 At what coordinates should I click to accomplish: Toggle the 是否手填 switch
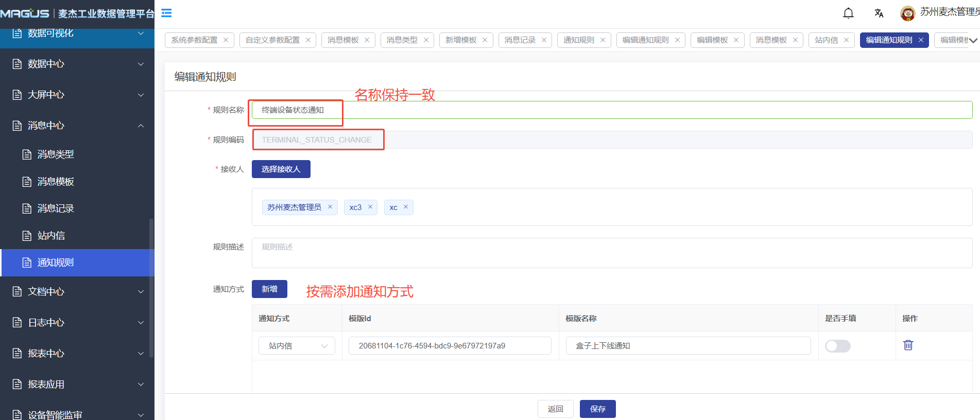click(837, 346)
